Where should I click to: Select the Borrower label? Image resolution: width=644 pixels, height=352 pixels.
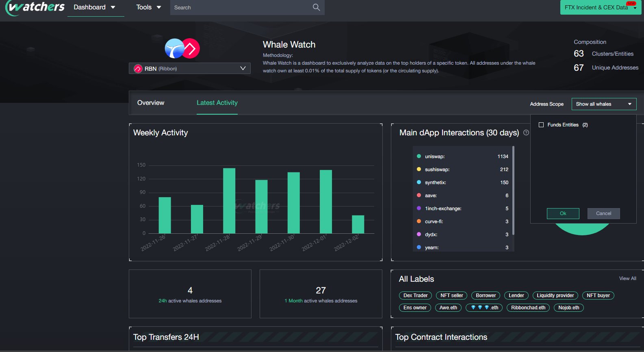[x=486, y=296]
